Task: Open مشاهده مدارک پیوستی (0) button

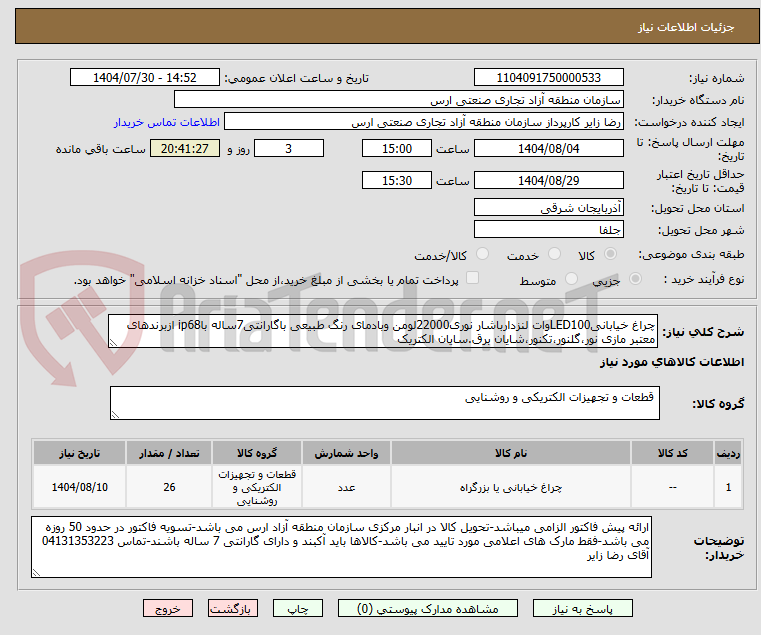Action: (428, 608)
